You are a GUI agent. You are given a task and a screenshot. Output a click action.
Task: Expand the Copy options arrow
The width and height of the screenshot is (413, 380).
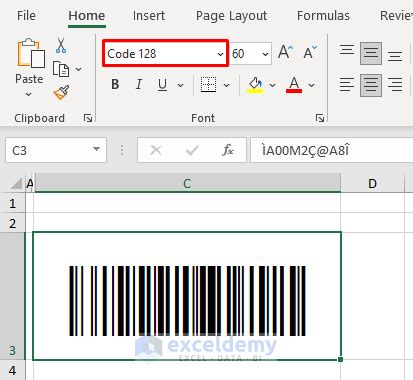tap(79, 69)
